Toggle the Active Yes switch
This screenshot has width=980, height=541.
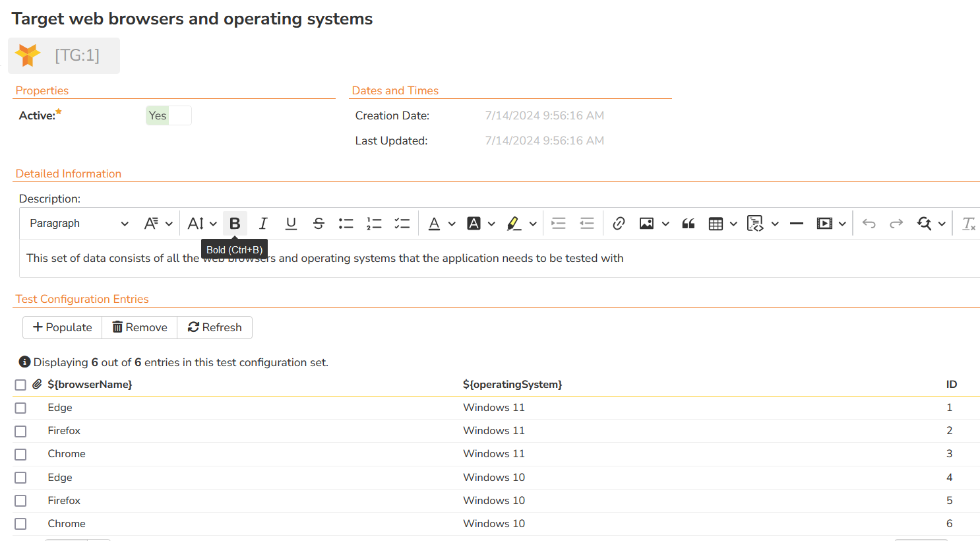tap(169, 115)
